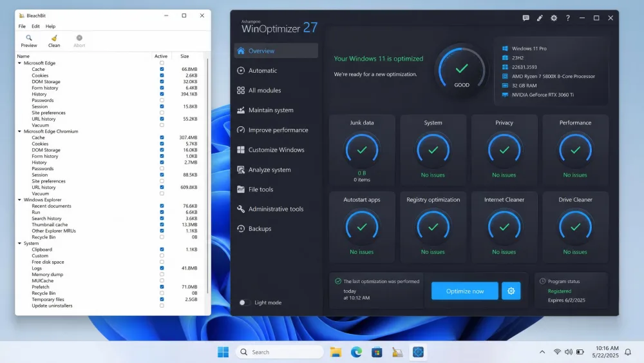This screenshot has height=363, width=644.
Task: Click the Abort icon in BleachBit toolbar
Action: pos(79,38)
